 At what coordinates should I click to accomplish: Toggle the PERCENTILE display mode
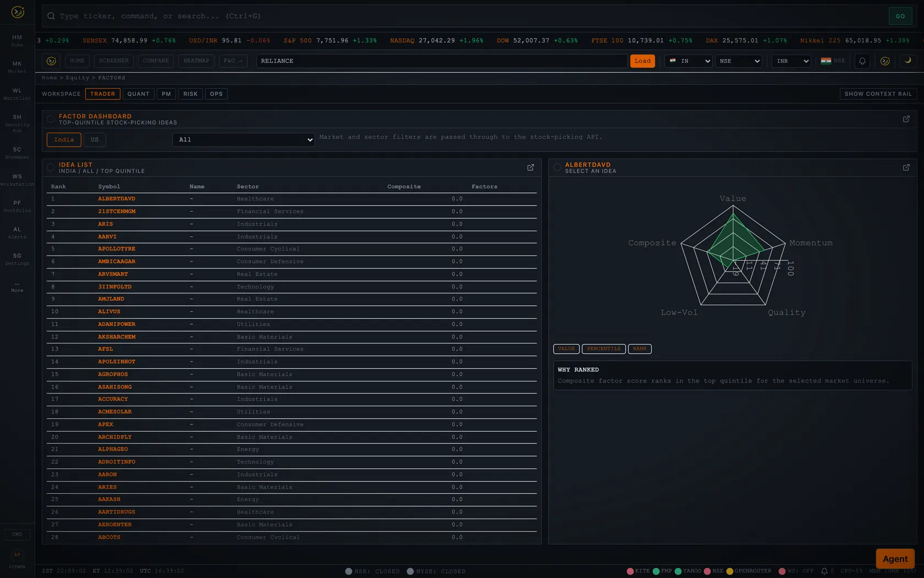pyautogui.click(x=603, y=349)
